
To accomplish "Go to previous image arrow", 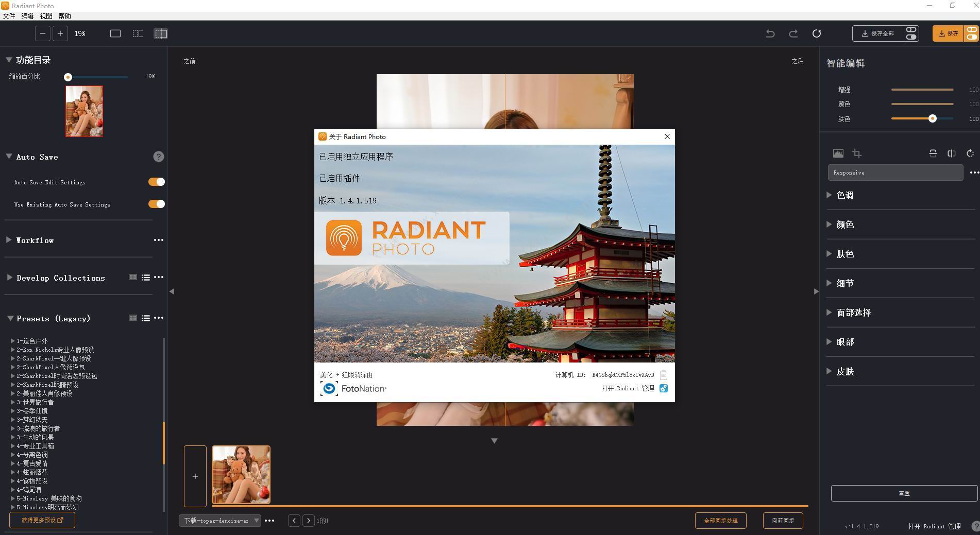I will point(294,521).
